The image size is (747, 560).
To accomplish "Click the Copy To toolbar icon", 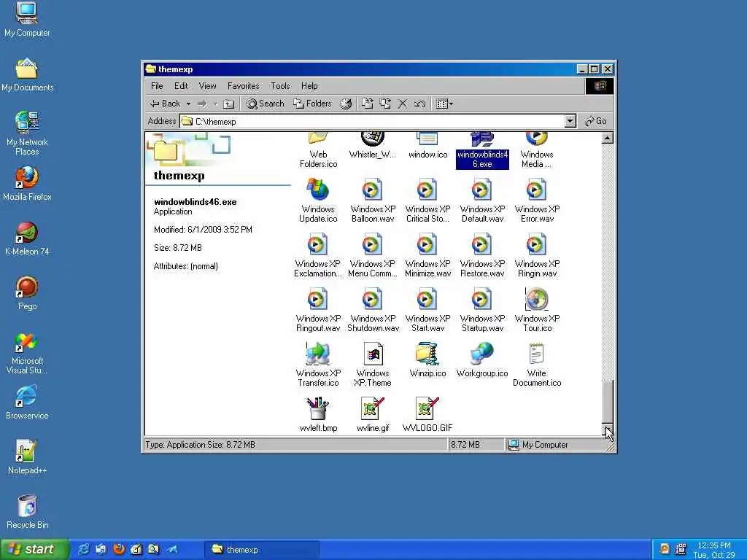I will tap(385, 104).
